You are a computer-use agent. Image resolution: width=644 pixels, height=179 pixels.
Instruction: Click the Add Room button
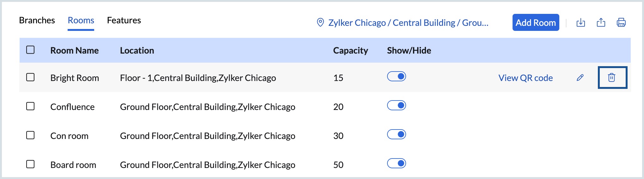click(x=536, y=23)
